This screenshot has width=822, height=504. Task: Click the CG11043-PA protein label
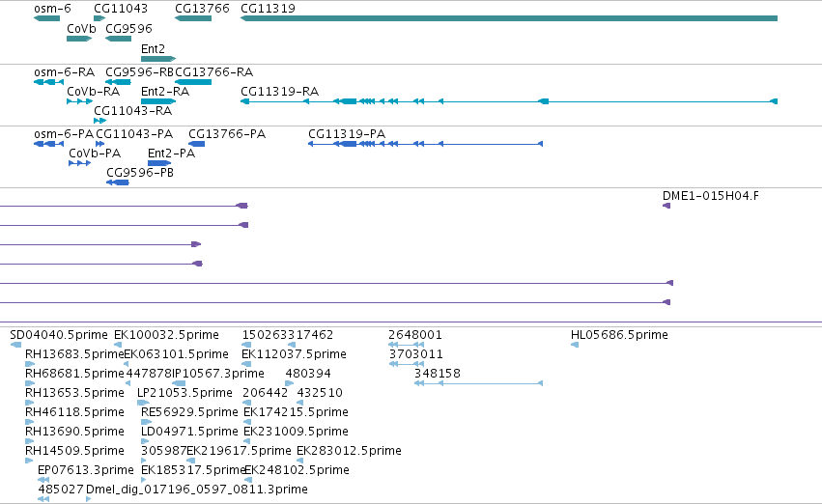coord(134,134)
